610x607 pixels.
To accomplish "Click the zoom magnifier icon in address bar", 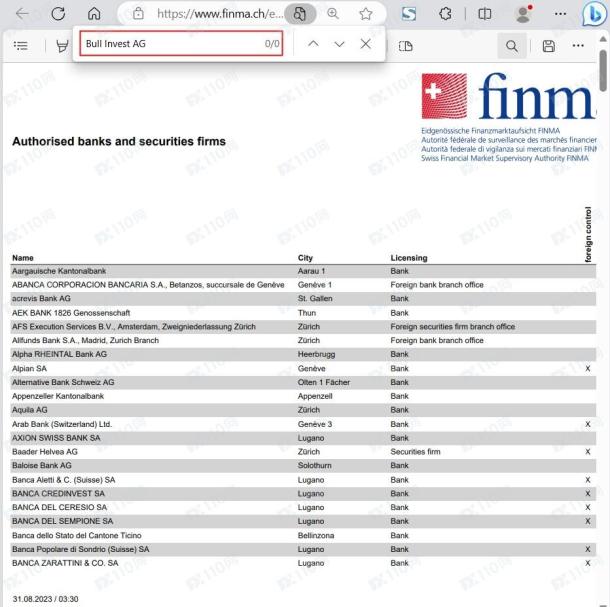I will 333,14.
